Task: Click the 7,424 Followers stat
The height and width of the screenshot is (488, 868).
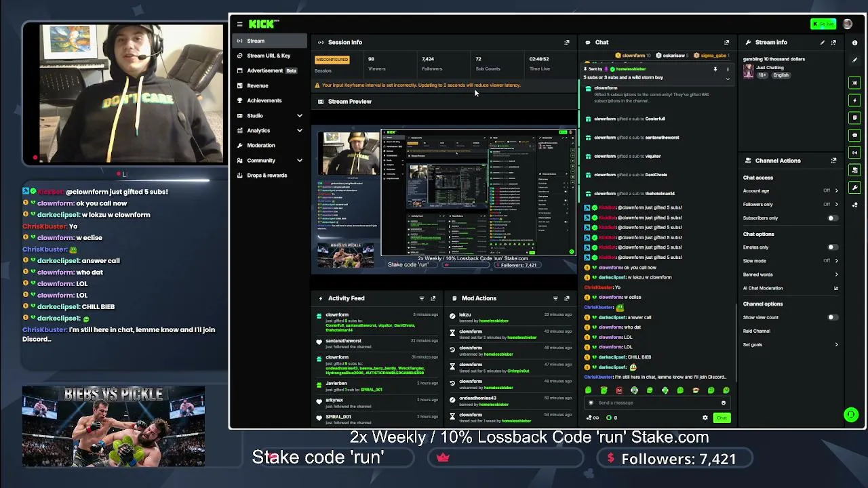Action: click(431, 63)
